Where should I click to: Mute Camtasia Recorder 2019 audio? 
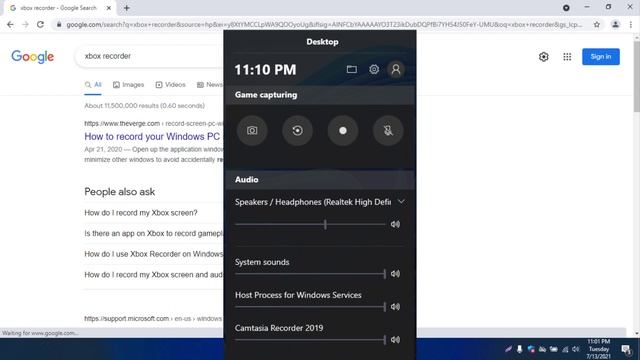click(x=395, y=340)
